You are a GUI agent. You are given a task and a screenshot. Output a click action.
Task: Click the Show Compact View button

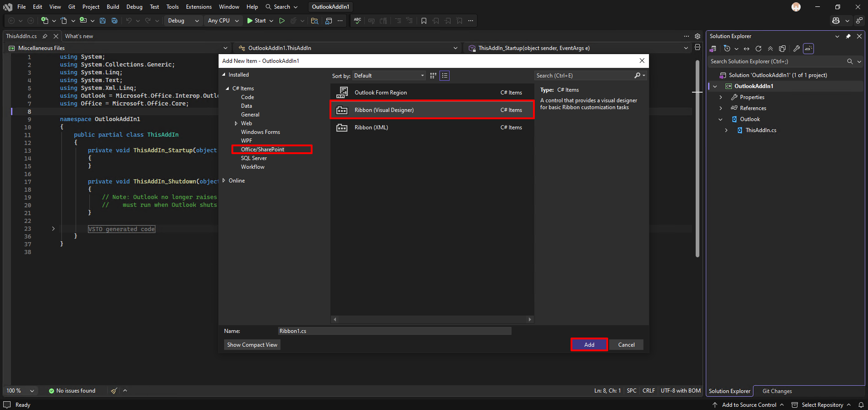(252, 345)
